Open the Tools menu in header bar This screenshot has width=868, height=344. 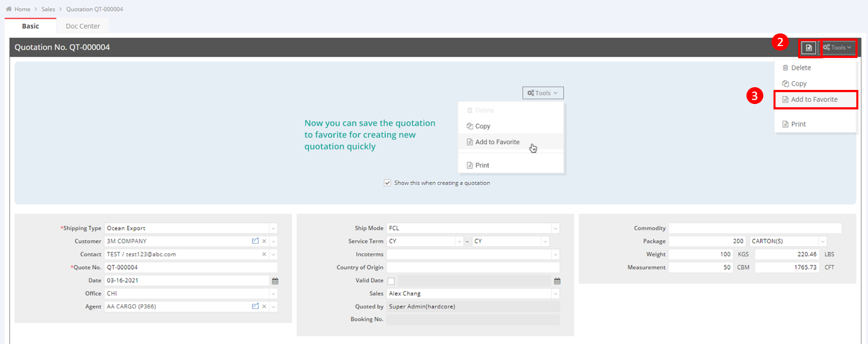pos(837,48)
